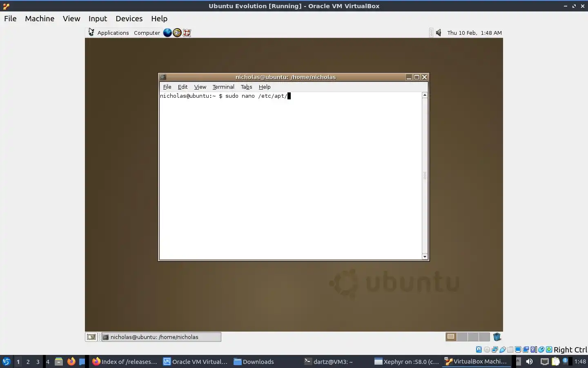This screenshot has height=368, width=588.
Task: Open the terminal's Help menu
Action: pyautogui.click(x=265, y=87)
